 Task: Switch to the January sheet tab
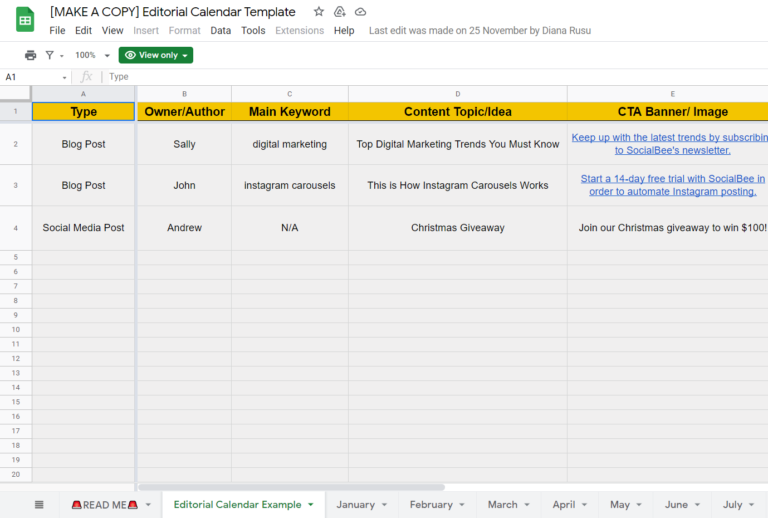point(356,505)
